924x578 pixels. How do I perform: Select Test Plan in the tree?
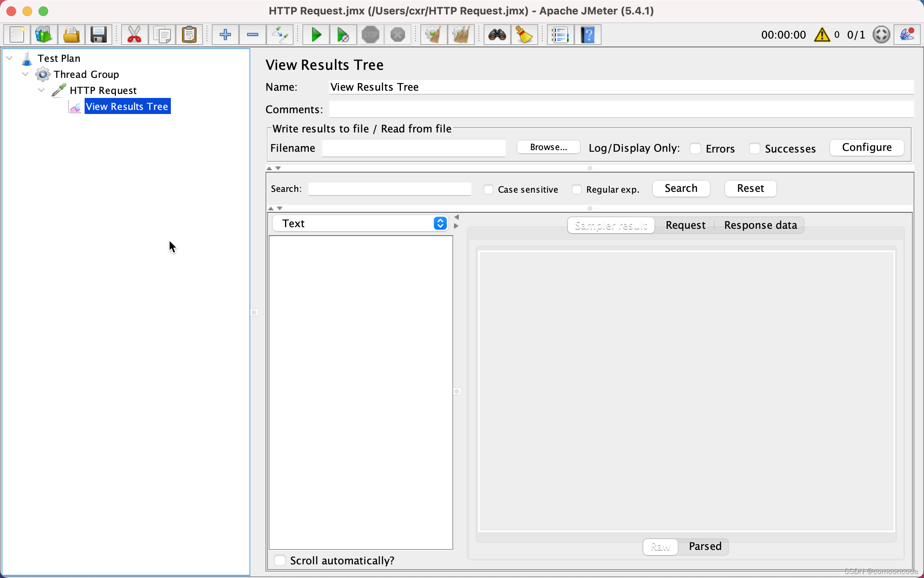pos(59,58)
